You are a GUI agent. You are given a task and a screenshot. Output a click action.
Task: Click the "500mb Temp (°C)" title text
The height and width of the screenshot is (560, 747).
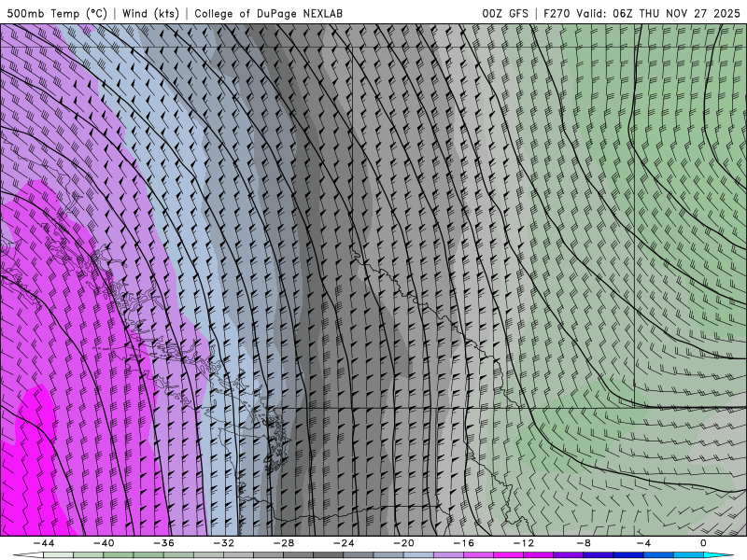(x=57, y=13)
